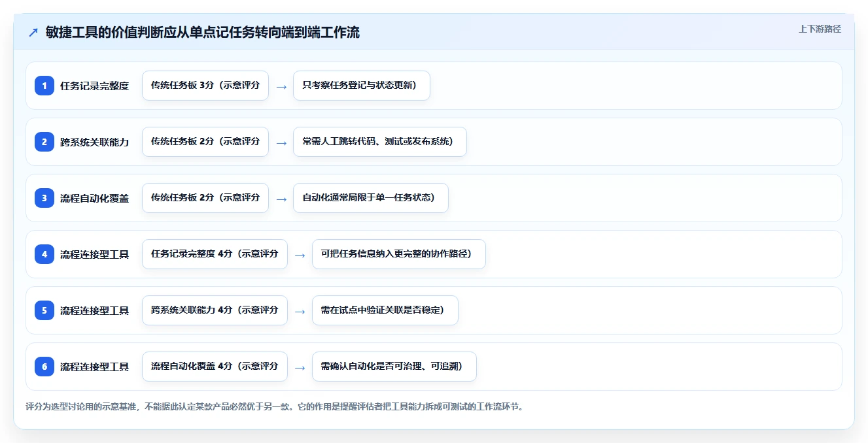Screen dimensions: 868x443
Task: Click the 传统任务板 3分（示意评分 pill
Action: tap(205, 86)
